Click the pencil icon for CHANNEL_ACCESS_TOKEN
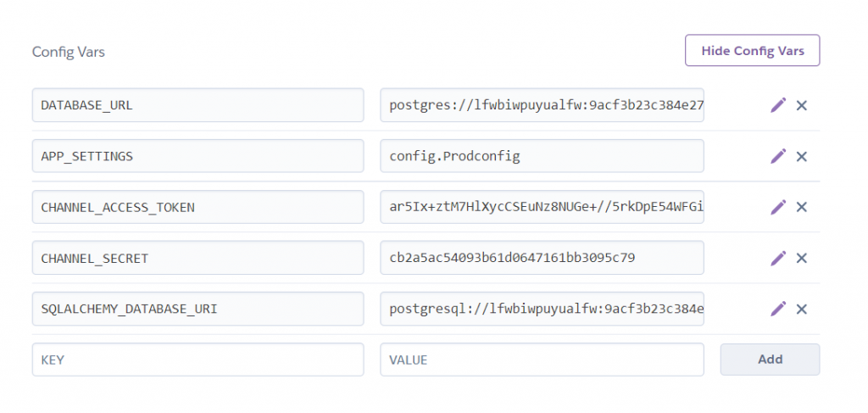The image size is (868, 413). pyautogui.click(x=778, y=207)
